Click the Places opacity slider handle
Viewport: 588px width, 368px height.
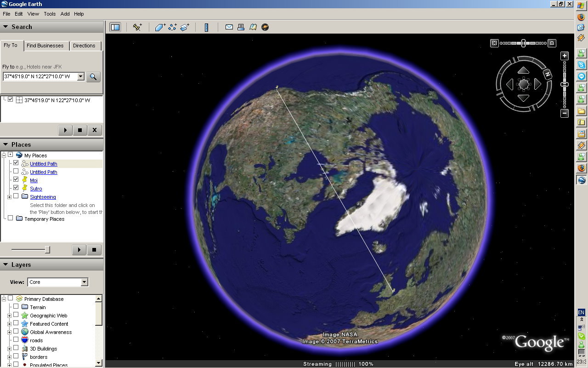(47, 250)
